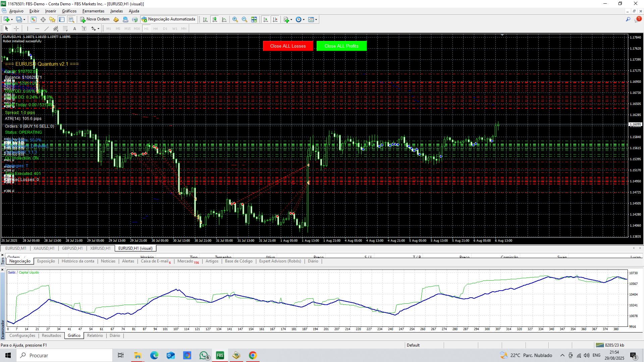Image resolution: width=644 pixels, height=362 pixels.
Task: Select the cursor arrow tool
Action: coord(6,29)
